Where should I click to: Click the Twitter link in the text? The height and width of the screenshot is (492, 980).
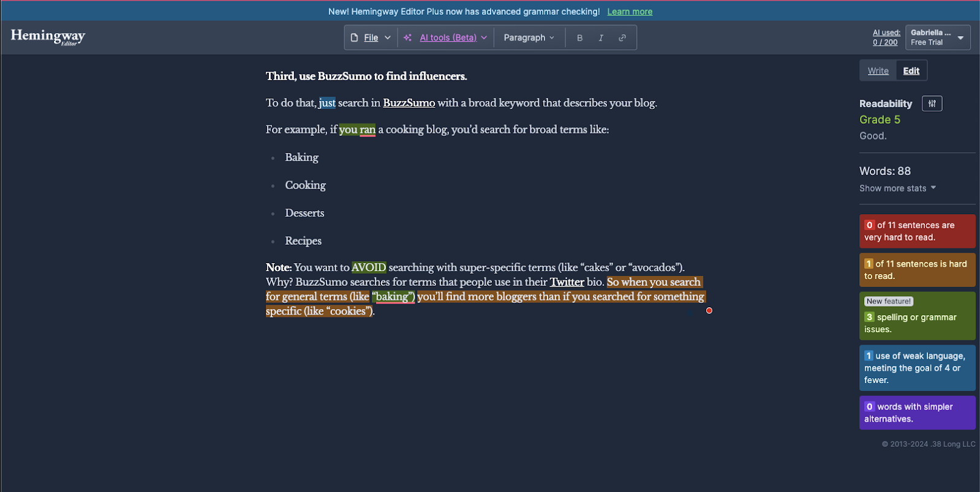pyautogui.click(x=567, y=282)
